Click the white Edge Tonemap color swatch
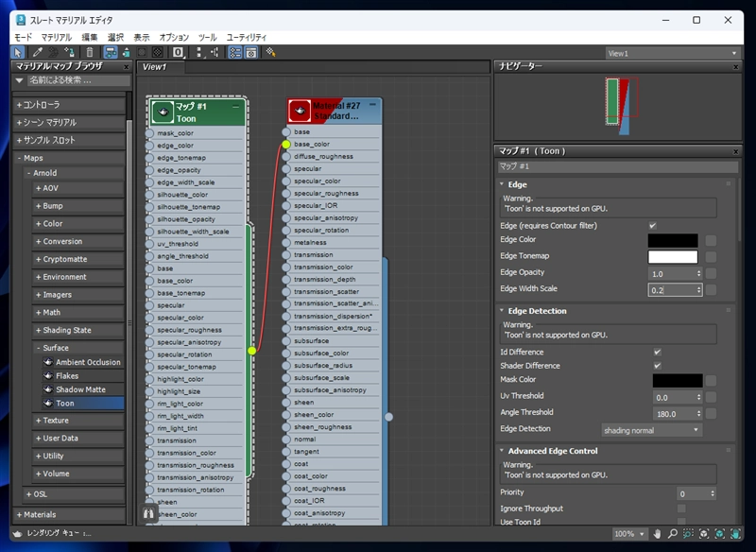The height and width of the screenshot is (552, 756). pos(673,257)
